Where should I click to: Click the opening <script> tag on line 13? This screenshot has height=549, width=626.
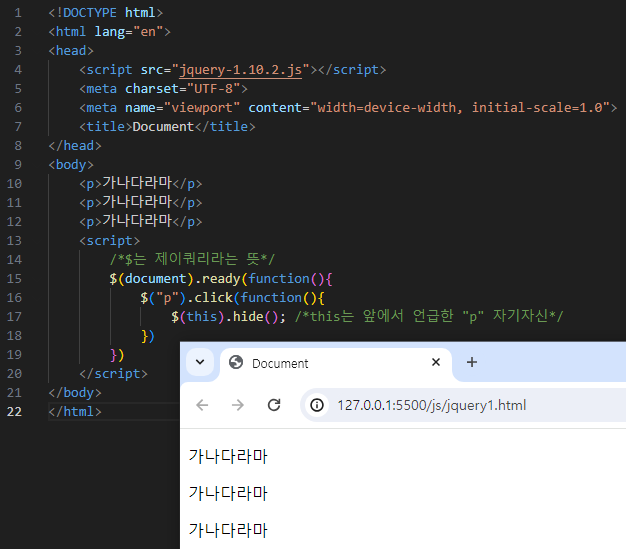pyautogui.click(x=110, y=241)
